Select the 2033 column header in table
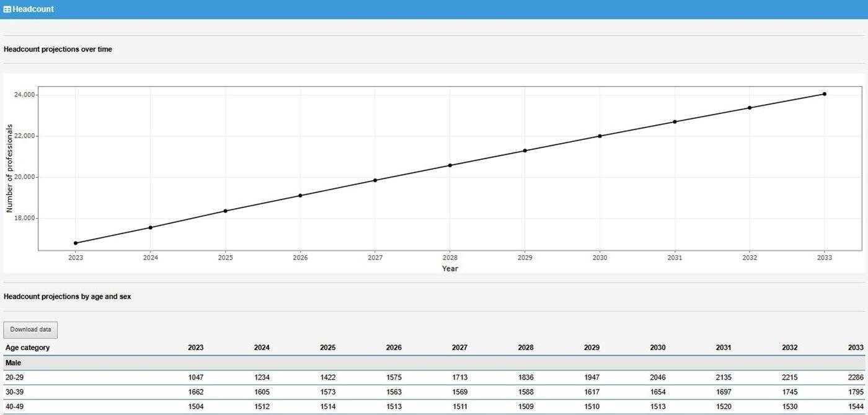This screenshot has width=868, height=415. [856, 347]
